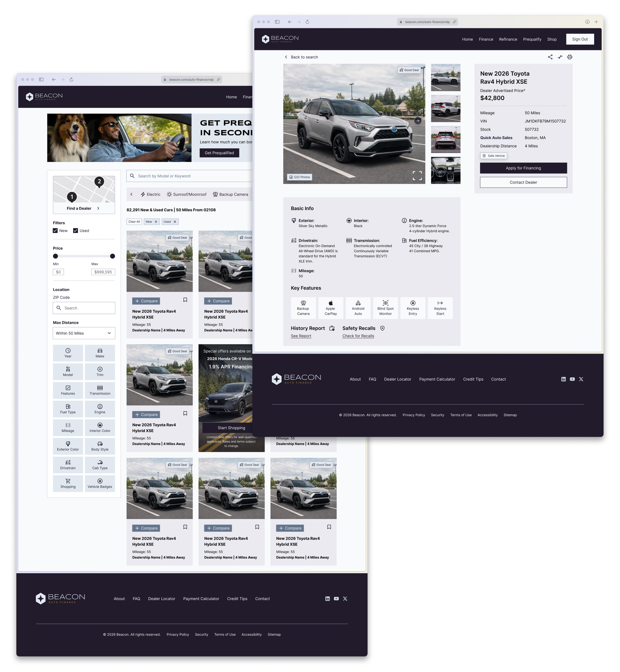
Task: Expand the Find a Dealer chevron
Action: [98, 208]
